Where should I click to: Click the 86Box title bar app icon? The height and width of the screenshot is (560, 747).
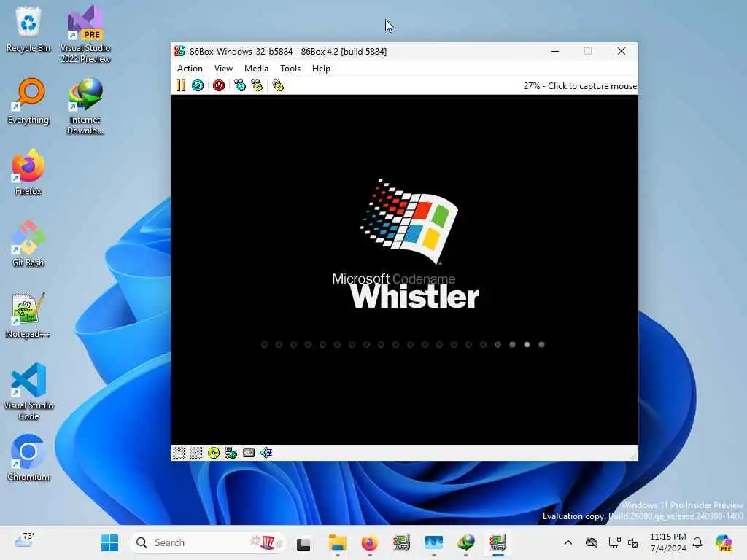[179, 51]
